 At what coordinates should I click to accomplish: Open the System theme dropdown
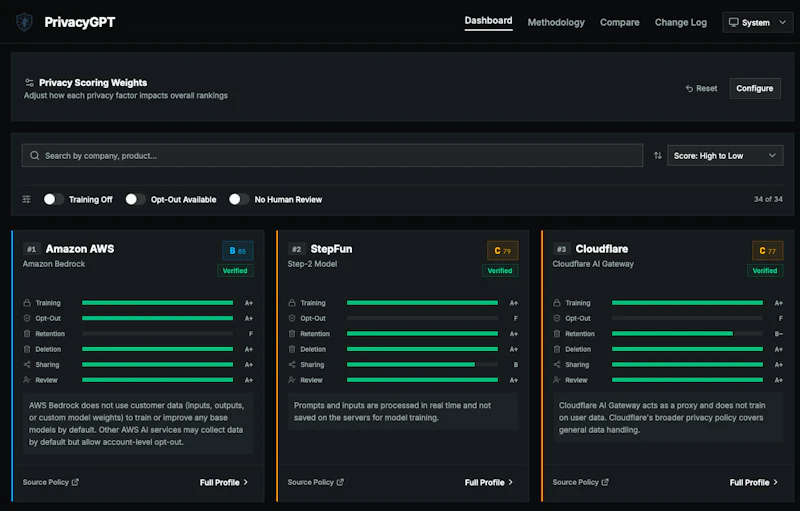[758, 22]
